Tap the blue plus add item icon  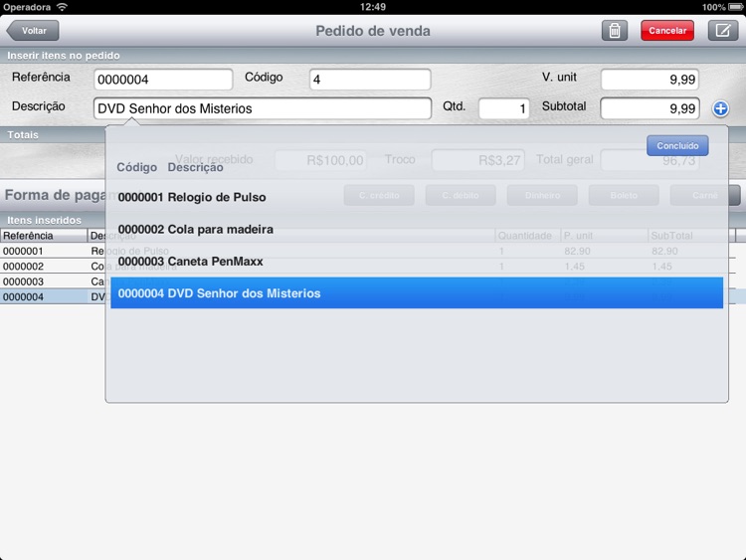pos(720,108)
